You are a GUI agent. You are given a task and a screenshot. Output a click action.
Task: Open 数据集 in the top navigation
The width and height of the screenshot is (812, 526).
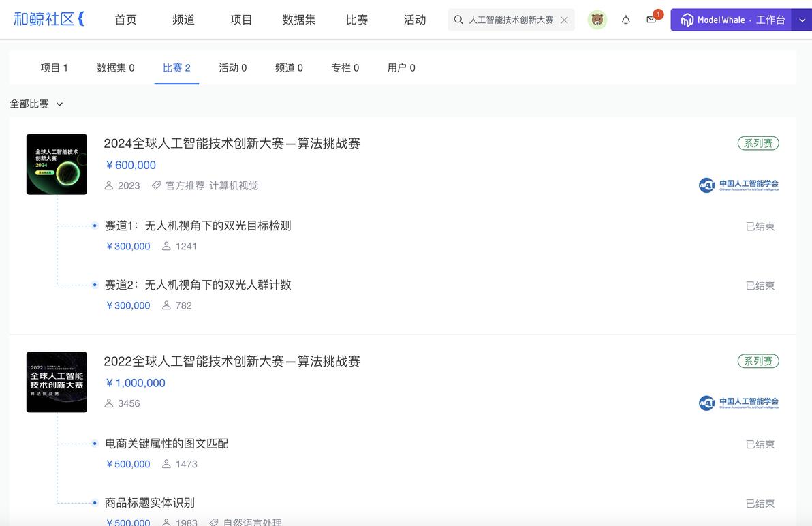click(299, 20)
